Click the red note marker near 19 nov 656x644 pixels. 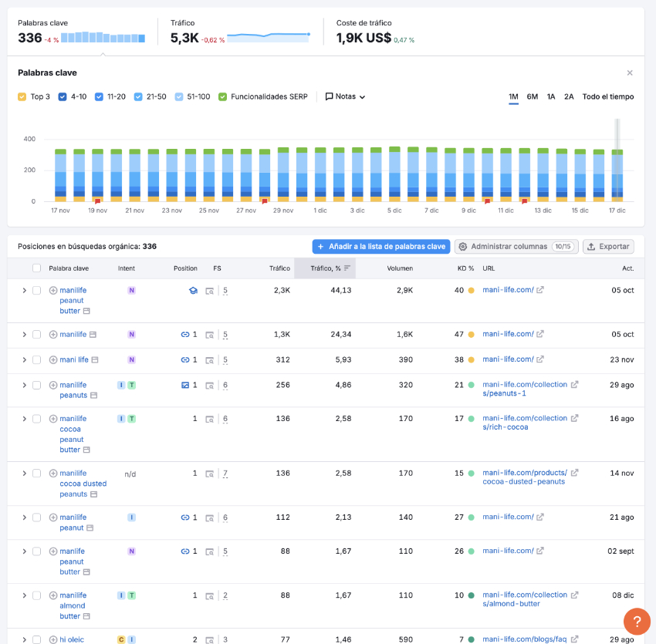point(97,201)
